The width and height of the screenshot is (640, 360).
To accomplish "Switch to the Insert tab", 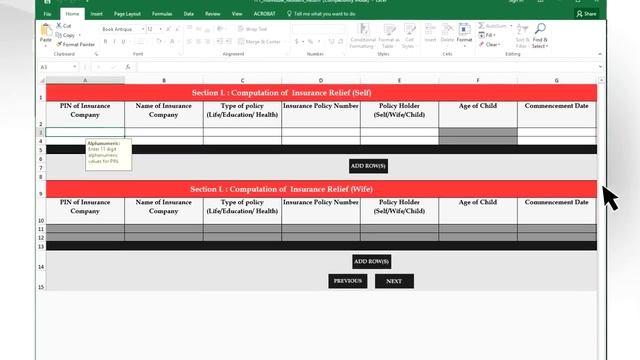I will point(96,14).
